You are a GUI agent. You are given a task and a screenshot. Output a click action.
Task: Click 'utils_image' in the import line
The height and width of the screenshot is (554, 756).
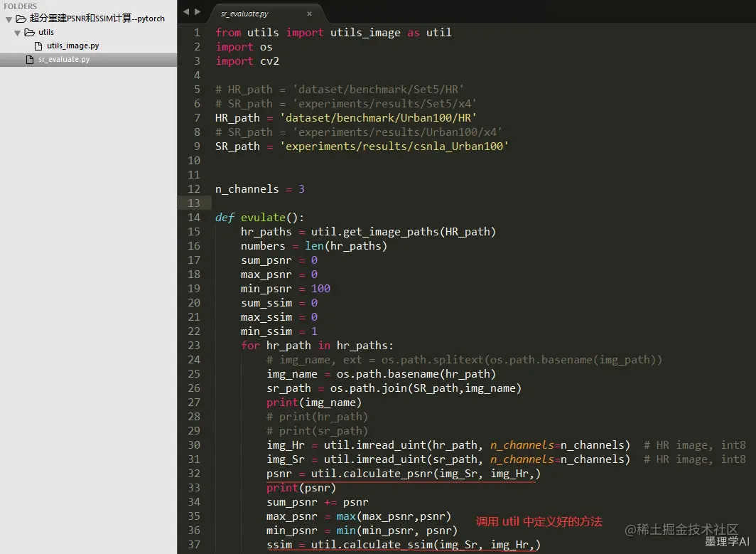click(x=365, y=32)
